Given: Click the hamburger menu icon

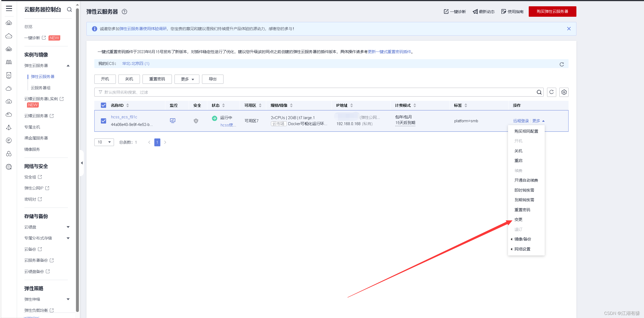Looking at the screenshot, I should 9,9.
